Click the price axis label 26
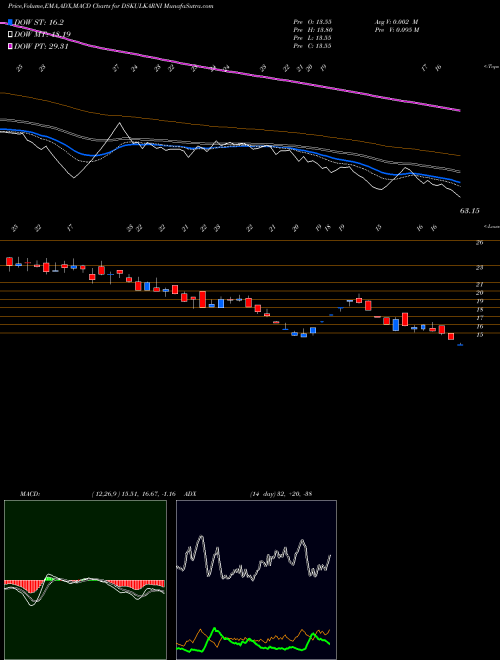This screenshot has height=660, width=500. point(479,242)
